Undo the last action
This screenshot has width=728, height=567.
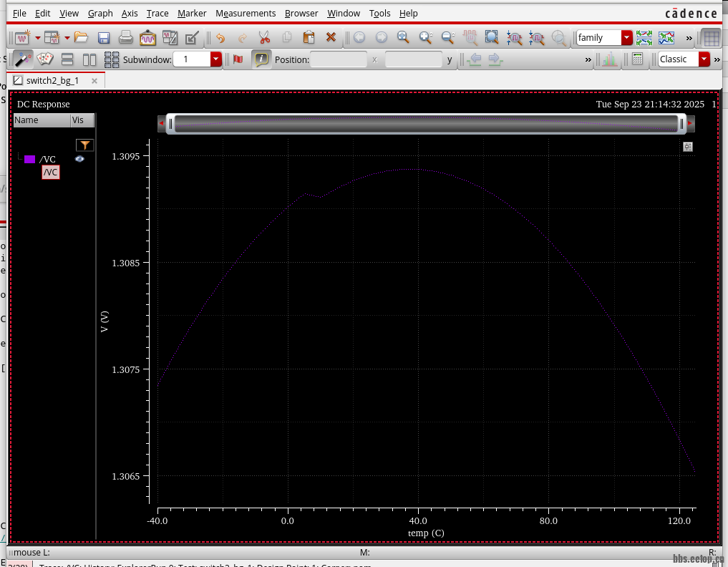(x=220, y=38)
